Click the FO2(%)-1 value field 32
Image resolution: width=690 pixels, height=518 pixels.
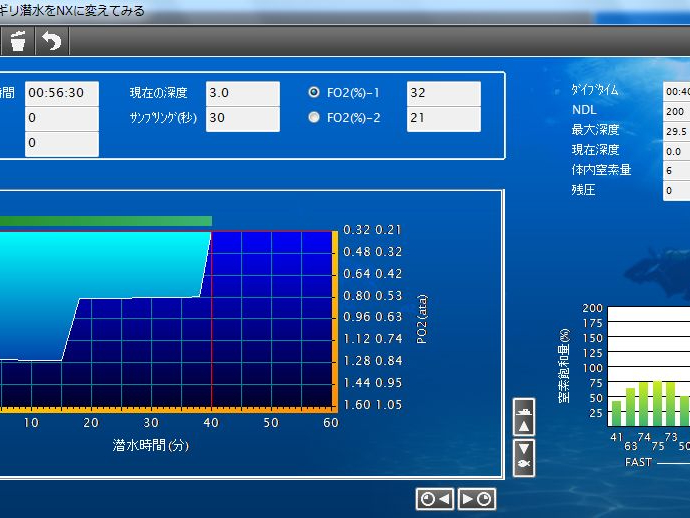pos(444,93)
